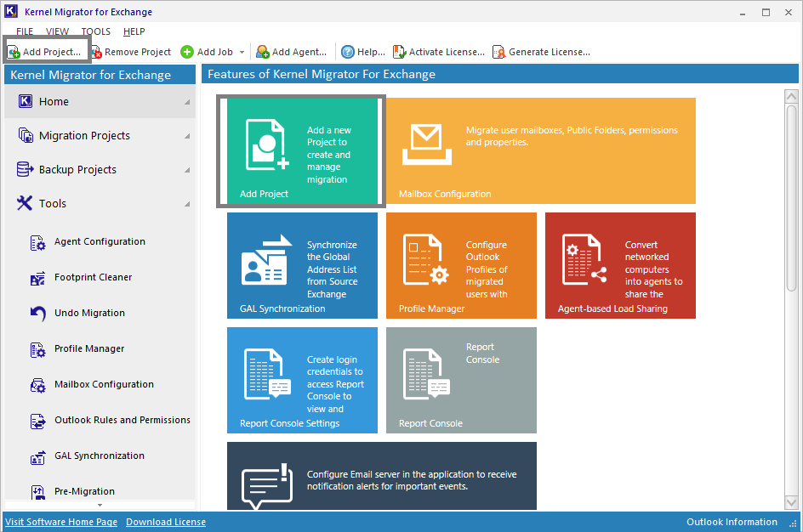Click Remove Project in the toolbar

[131, 52]
